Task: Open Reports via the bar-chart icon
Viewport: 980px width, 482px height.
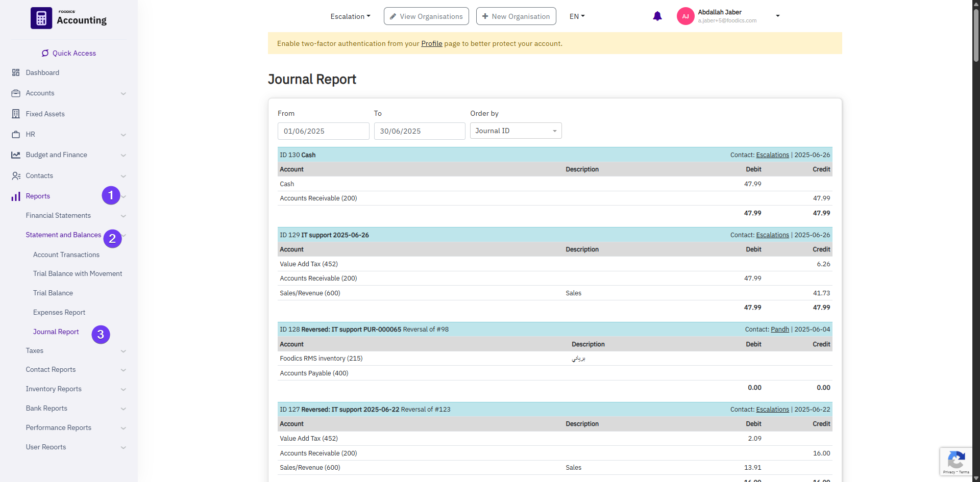Action: [x=16, y=196]
